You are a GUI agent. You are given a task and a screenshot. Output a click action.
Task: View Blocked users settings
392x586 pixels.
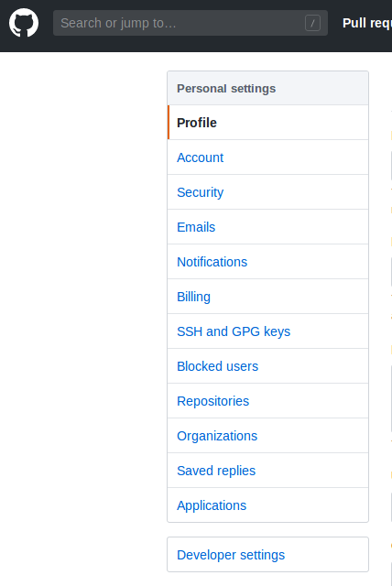(268, 366)
